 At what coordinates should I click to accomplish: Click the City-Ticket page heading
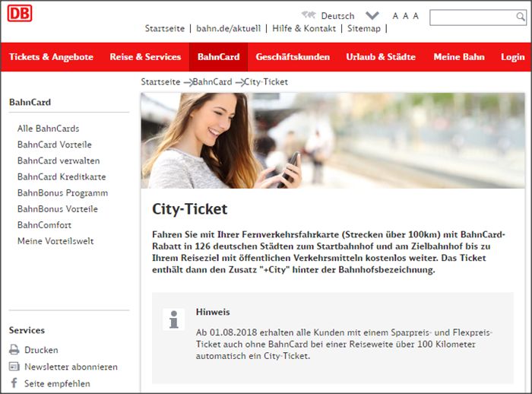tap(190, 209)
